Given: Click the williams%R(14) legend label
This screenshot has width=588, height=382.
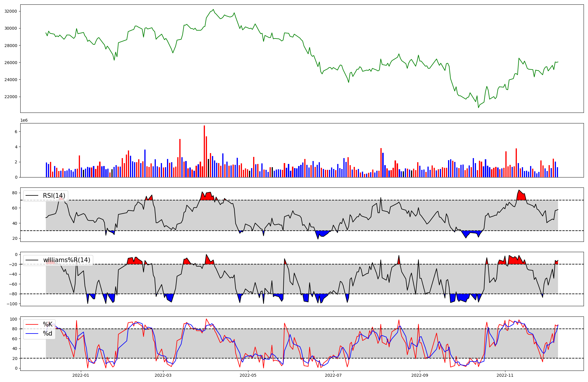Looking at the screenshot, I should click(67, 260).
